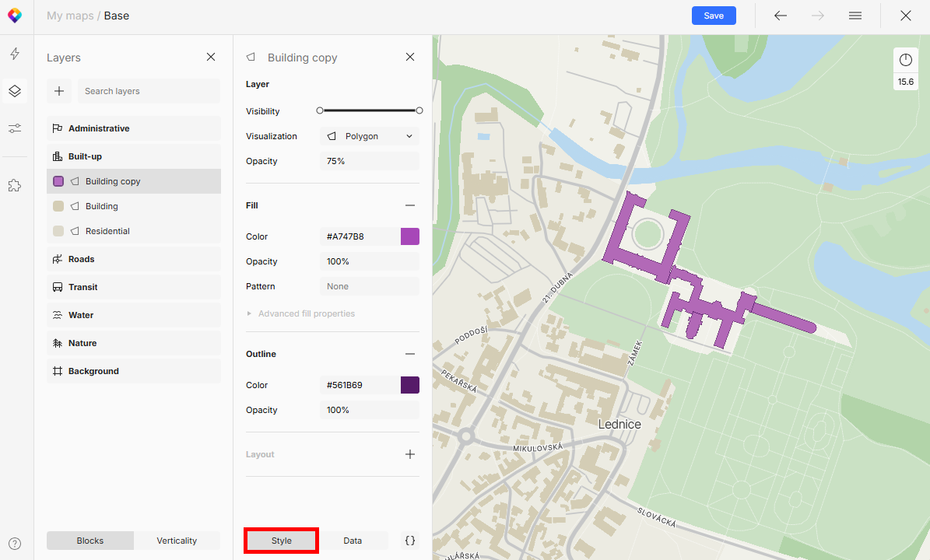Open the sliders settings icon in sidebar

[15, 128]
